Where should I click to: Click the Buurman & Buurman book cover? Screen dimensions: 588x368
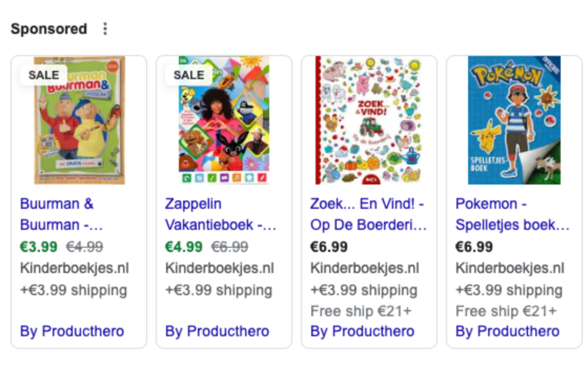point(79,120)
